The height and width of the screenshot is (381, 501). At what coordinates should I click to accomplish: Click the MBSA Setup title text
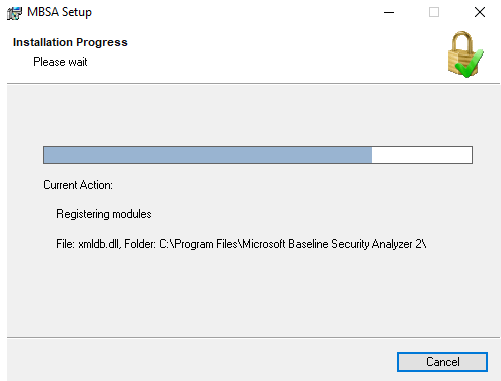(x=59, y=12)
